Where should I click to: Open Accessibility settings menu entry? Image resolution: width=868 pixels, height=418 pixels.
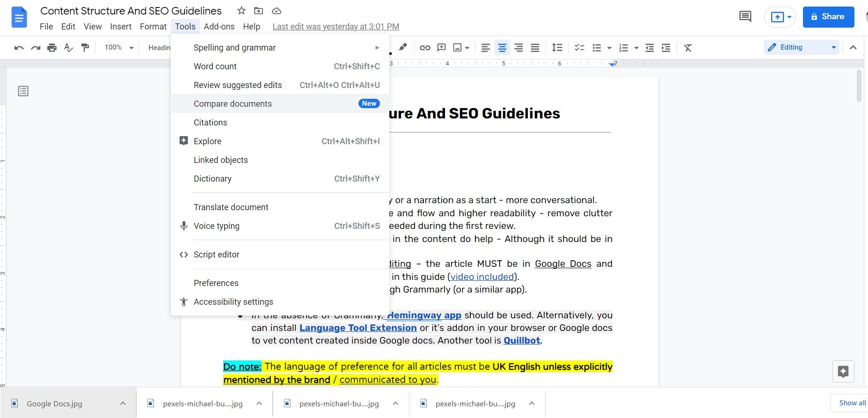280,302
